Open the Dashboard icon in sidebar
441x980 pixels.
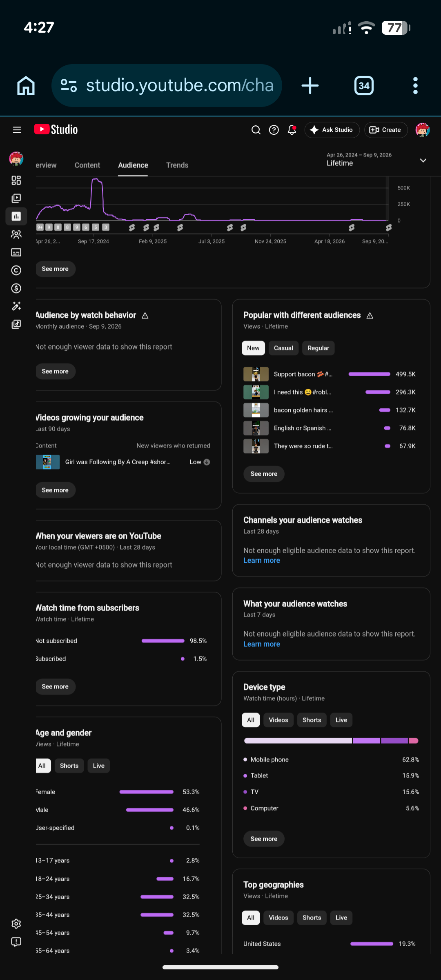[16, 180]
